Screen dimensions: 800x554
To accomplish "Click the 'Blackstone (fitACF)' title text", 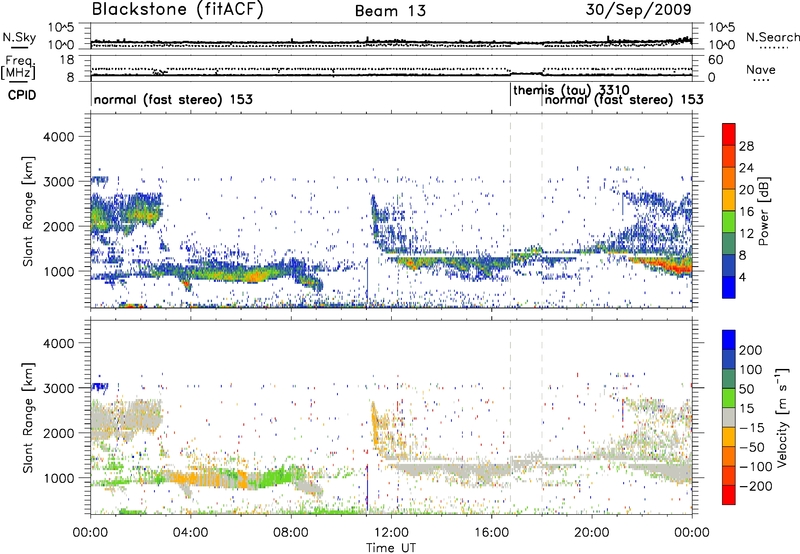I will pyautogui.click(x=178, y=9).
